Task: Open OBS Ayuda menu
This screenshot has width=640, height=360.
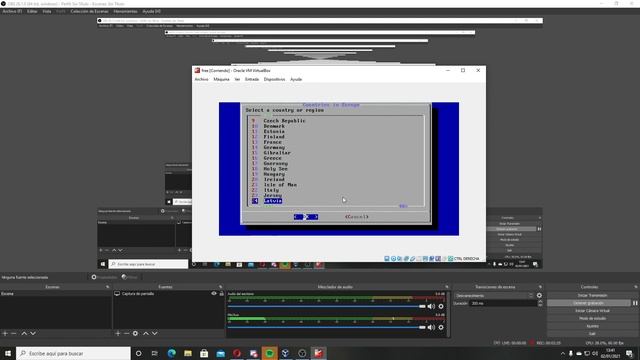Action: [151, 11]
